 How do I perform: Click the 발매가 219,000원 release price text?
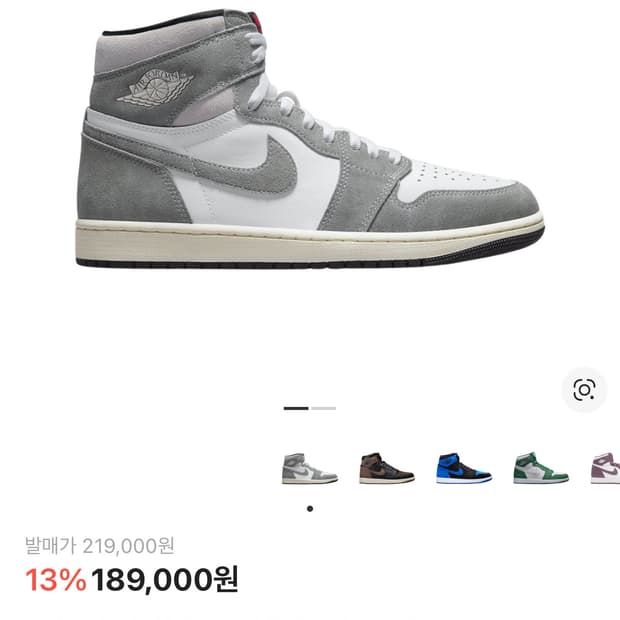(100, 546)
